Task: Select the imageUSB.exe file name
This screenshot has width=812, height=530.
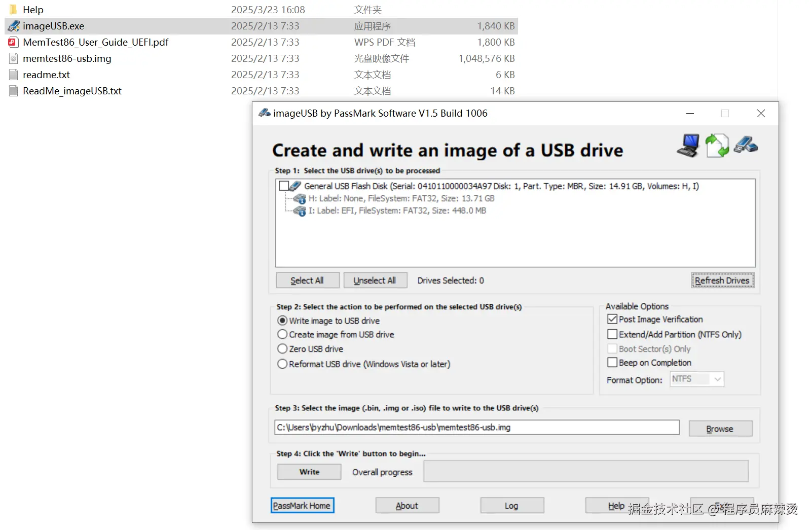Action: 53,26
